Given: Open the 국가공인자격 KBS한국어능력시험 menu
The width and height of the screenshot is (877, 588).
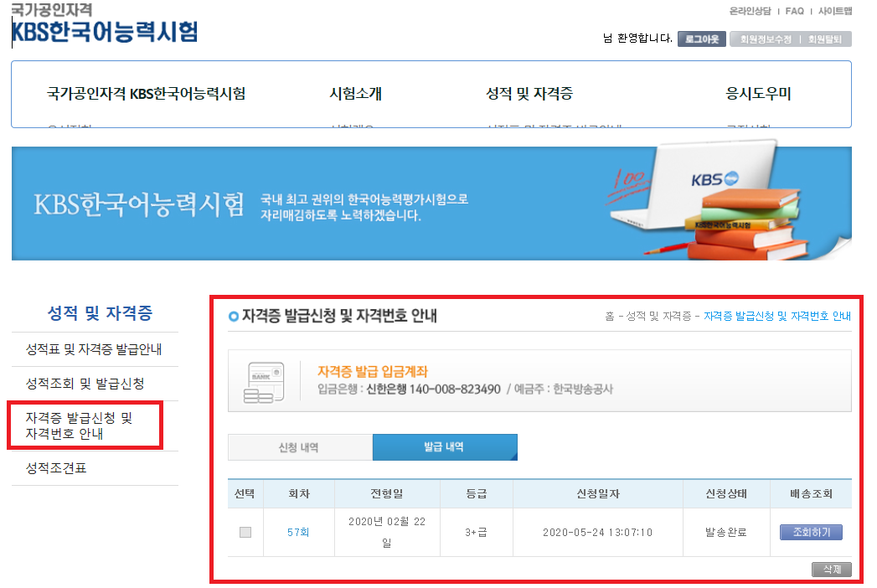Looking at the screenshot, I should click(146, 94).
